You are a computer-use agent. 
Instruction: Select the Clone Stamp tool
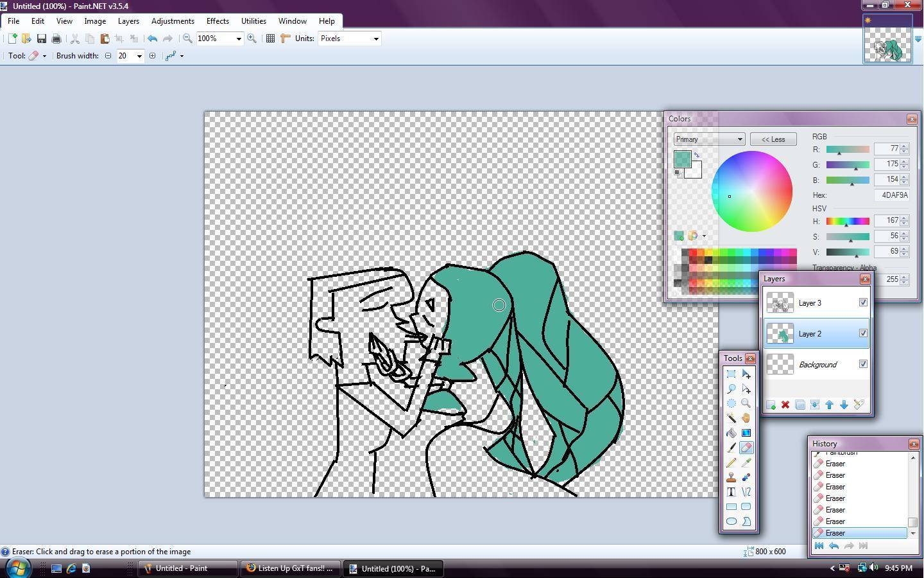click(732, 477)
